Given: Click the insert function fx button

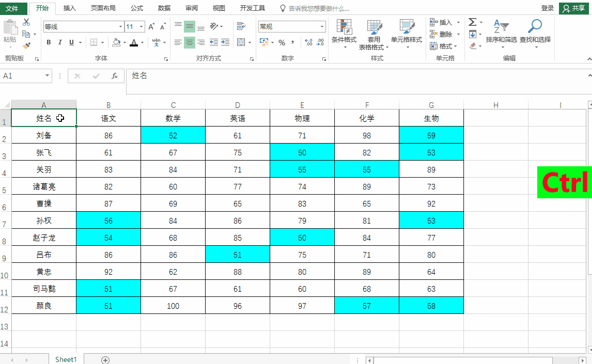Looking at the screenshot, I should [x=114, y=76].
